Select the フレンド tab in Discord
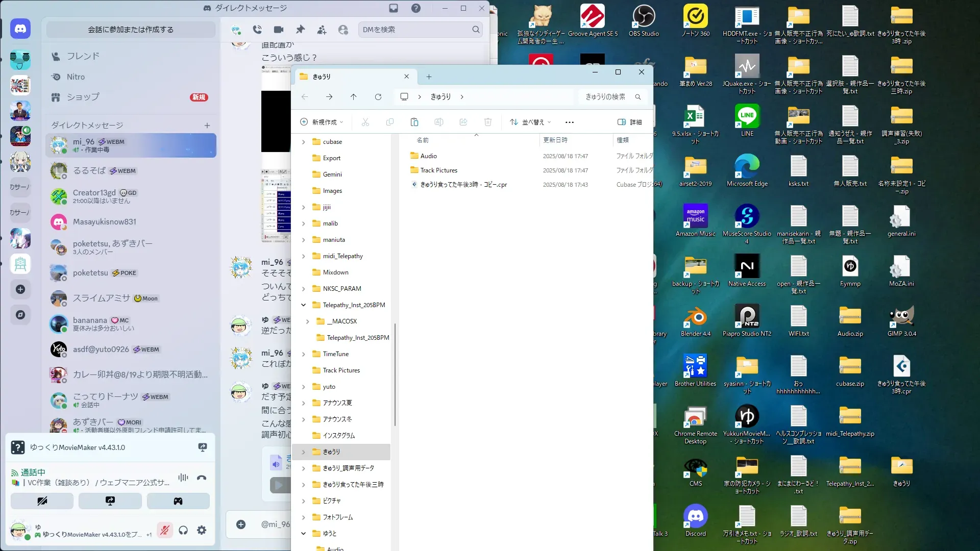Viewport: 980px width, 551px height. coord(83,56)
